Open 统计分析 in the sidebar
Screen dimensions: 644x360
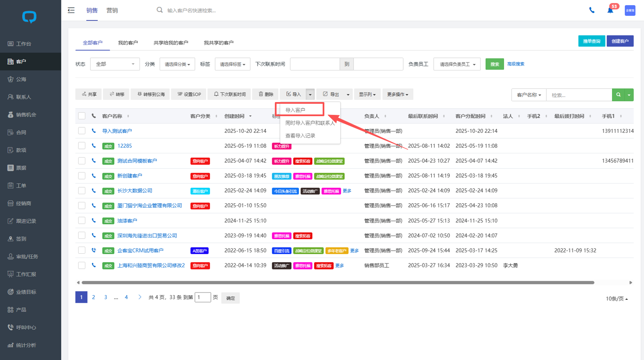click(x=26, y=345)
